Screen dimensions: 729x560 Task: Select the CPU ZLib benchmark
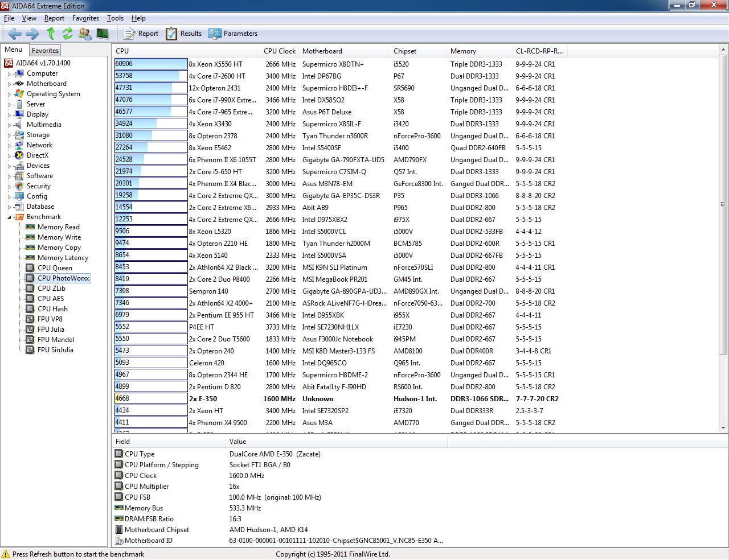pos(51,289)
